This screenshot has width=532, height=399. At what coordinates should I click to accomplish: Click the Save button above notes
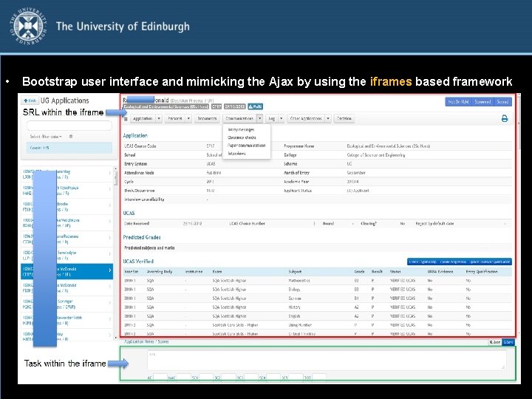pos(508,342)
